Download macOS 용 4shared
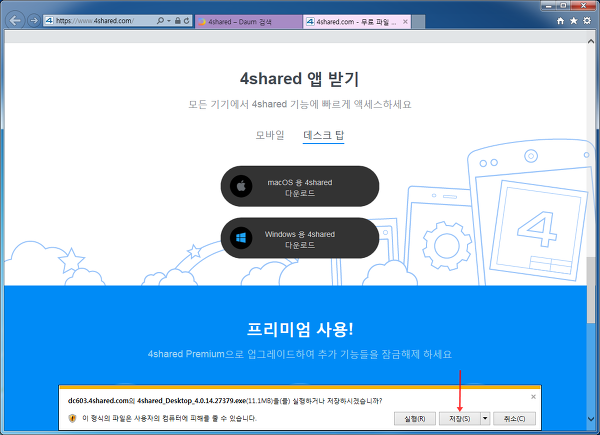The width and height of the screenshot is (600, 435). click(300, 186)
